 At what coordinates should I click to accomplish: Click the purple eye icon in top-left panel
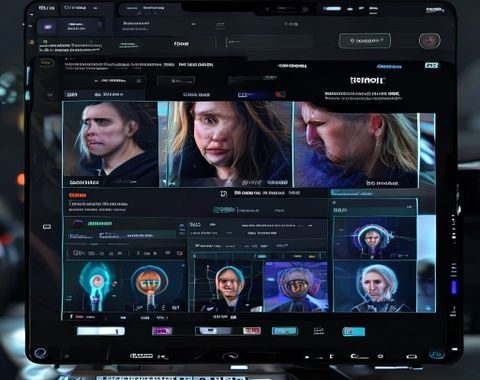(48, 27)
